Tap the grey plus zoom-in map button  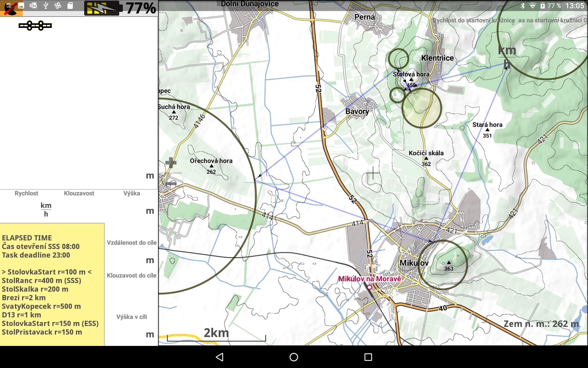171,163
